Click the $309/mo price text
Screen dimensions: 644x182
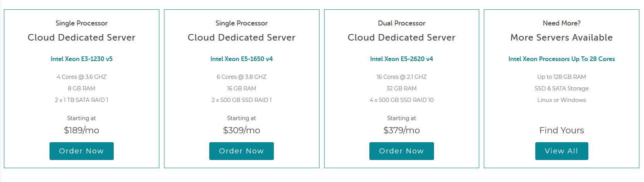tap(241, 131)
